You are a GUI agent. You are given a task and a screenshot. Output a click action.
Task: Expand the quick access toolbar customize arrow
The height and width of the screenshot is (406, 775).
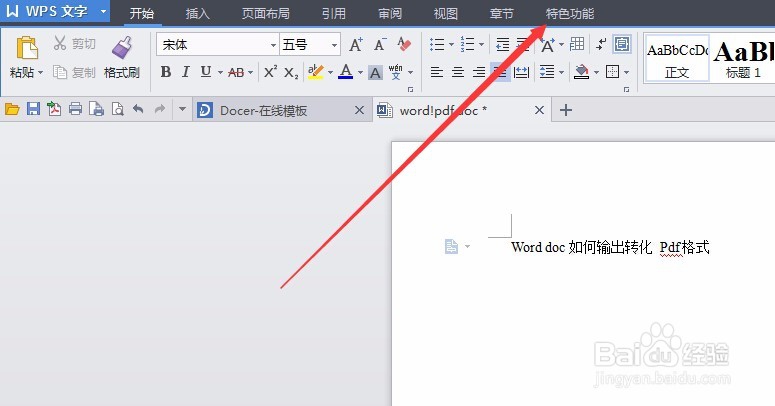tap(182, 109)
